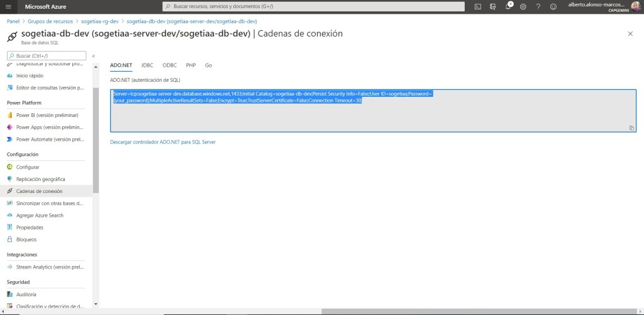Click Descargar controlador ADO.NET link
Viewport: 644px width, 315px height.
(x=162, y=142)
